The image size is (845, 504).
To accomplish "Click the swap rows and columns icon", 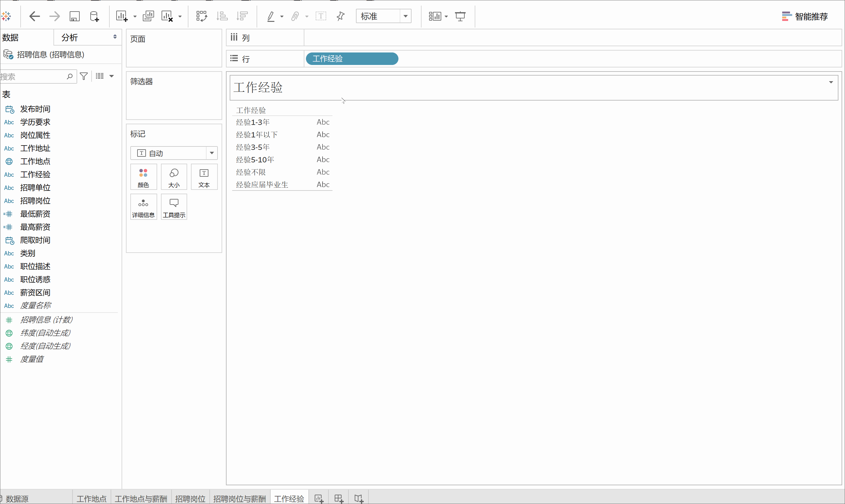I will (x=202, y=16).
